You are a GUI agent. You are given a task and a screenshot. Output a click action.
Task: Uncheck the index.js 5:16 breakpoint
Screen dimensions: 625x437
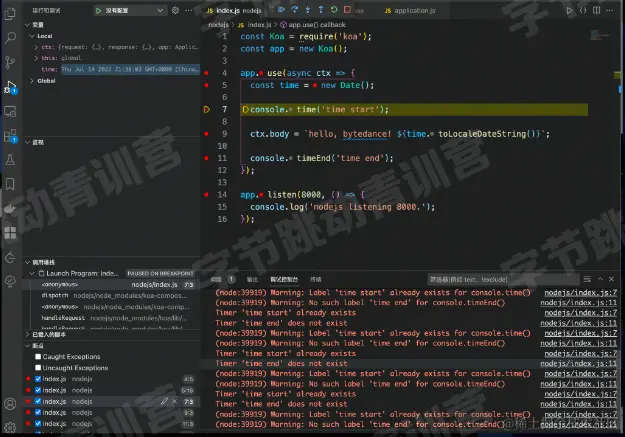(38, 390)
